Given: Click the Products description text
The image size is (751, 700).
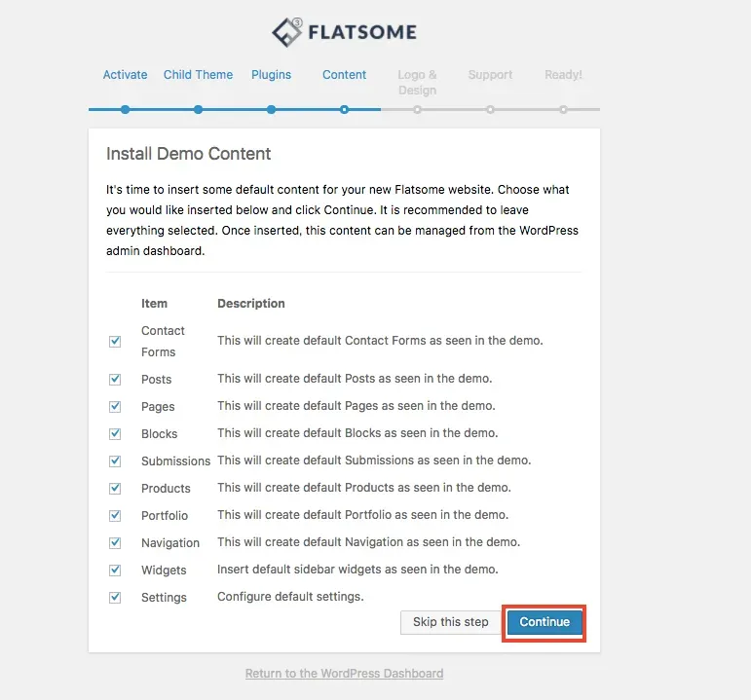Looking at the screenshot, I should point(364,488).
